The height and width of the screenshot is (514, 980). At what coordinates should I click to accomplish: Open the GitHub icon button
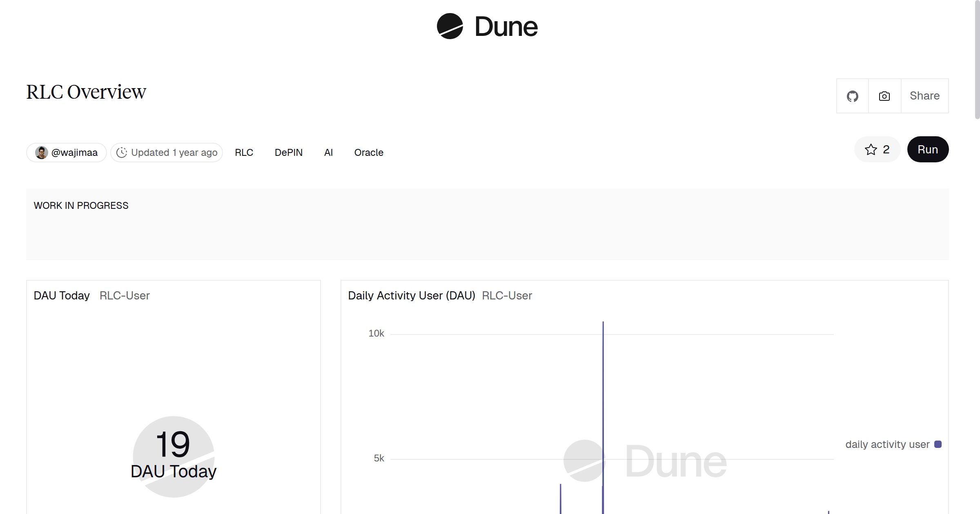(x=852, y=96)
